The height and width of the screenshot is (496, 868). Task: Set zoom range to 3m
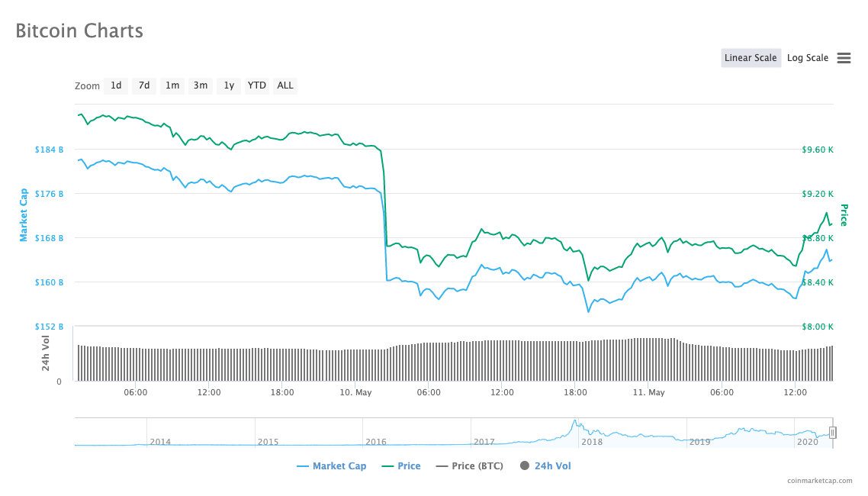tap(201, 85)
